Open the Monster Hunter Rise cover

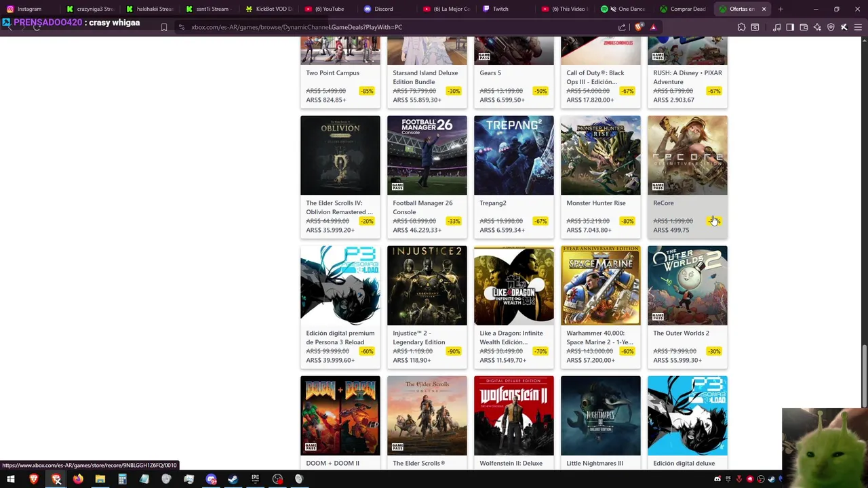coord(601,155)
